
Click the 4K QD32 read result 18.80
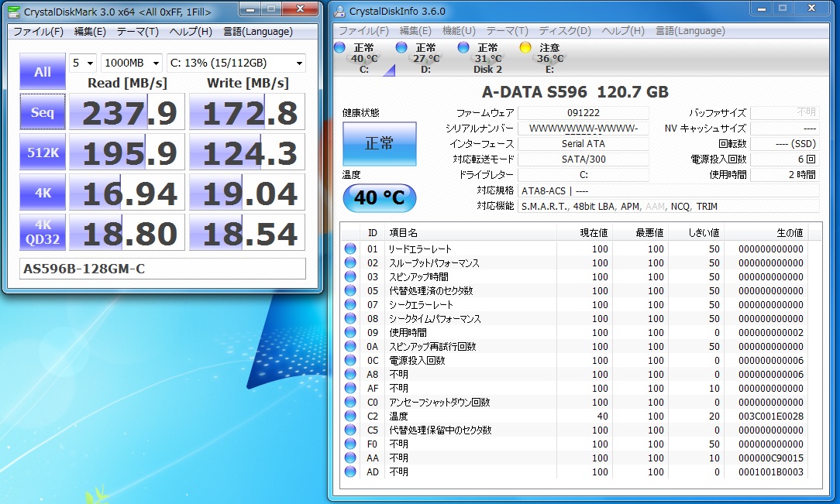pyautogui.click(x=127, y=233)
